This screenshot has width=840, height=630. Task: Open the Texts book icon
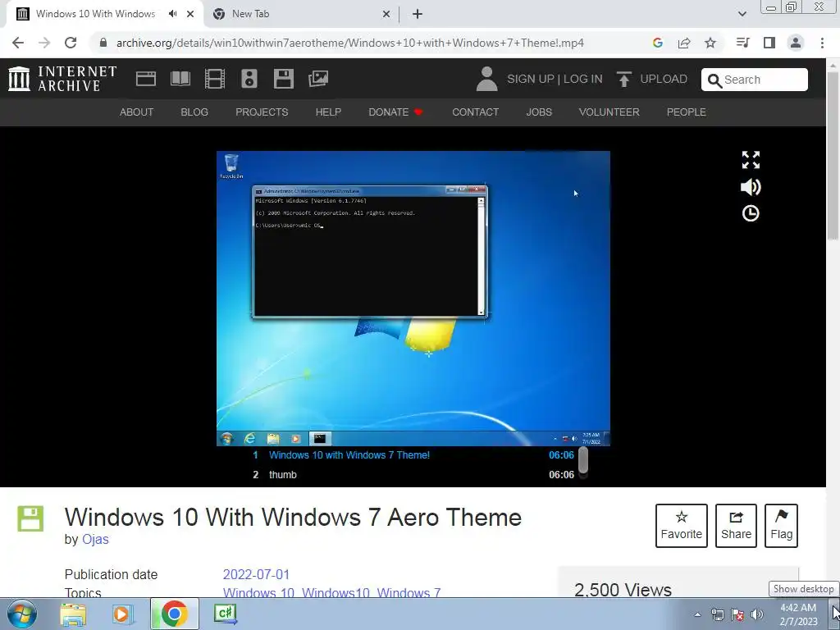click(x=180, y=79)
